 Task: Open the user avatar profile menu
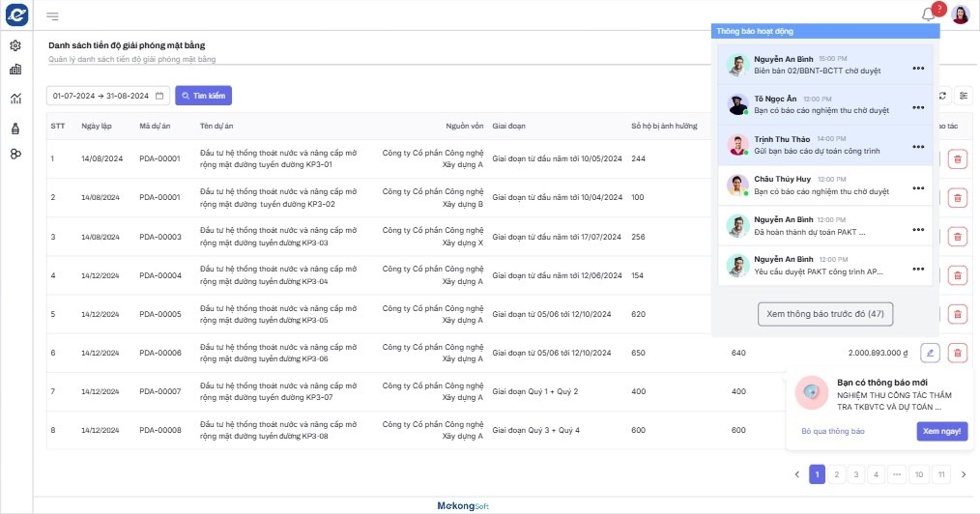click(x=960, y=14)
